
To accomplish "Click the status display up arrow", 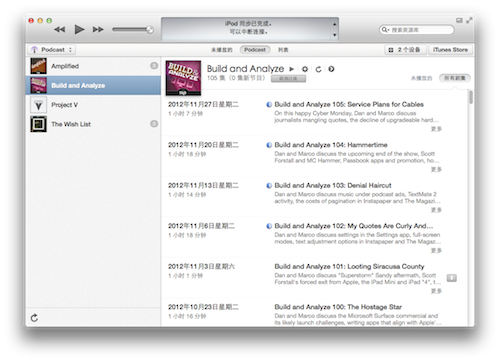I will (335, 24).
